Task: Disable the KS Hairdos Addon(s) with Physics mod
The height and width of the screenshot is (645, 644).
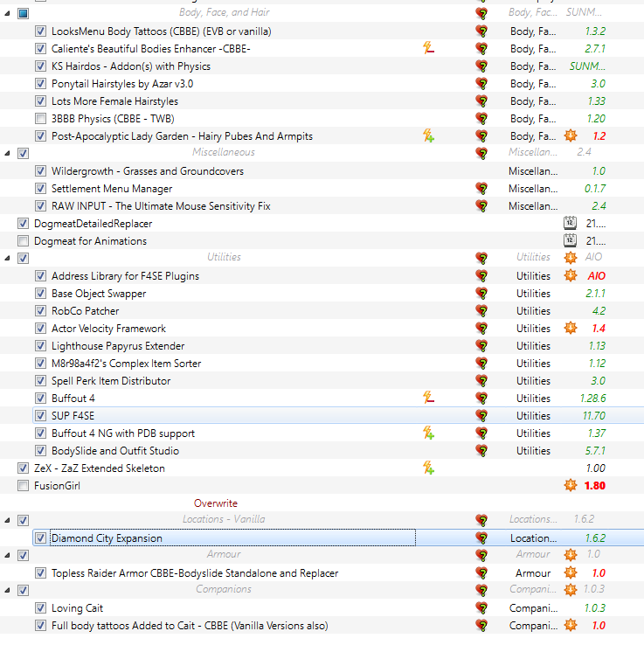Action: click(x=40, y=66)
